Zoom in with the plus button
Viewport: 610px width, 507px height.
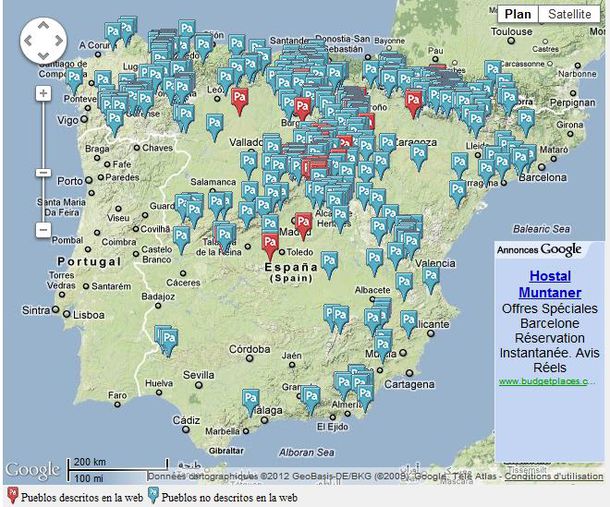tap(43, 93)
